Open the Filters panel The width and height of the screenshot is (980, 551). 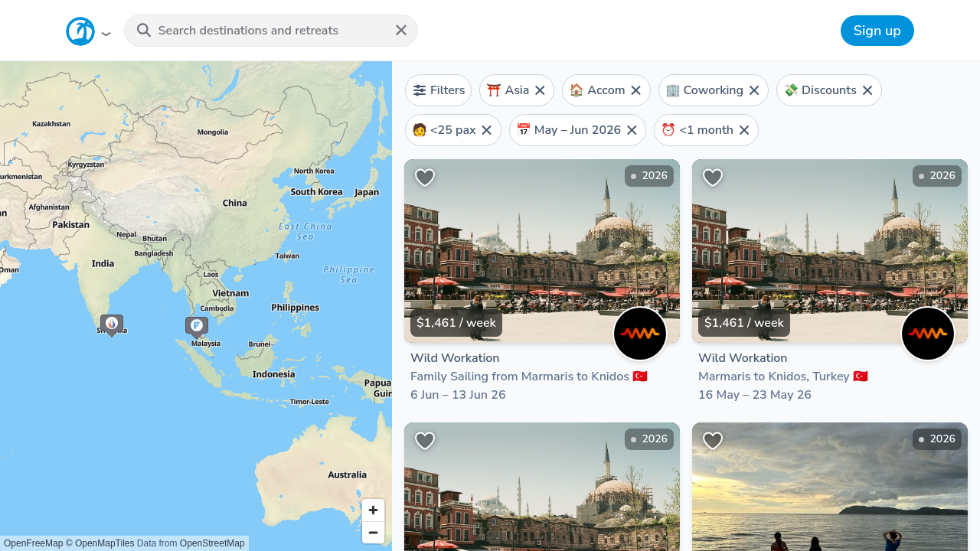pyautogui.click(x=439, y=90)
